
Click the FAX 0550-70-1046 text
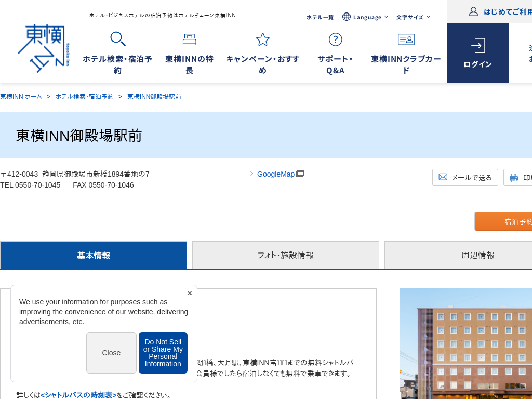[103, 185]
